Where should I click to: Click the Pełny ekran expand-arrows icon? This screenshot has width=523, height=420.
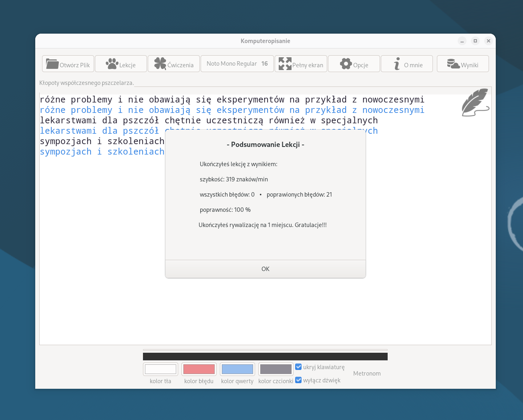285,64
